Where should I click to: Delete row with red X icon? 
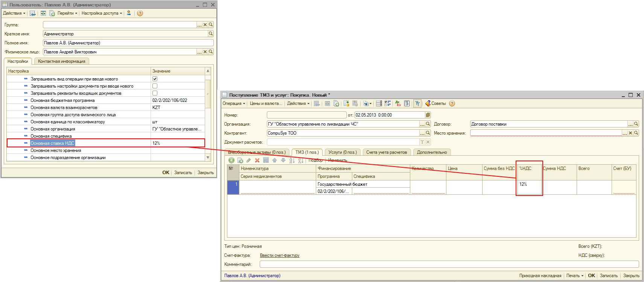pos(257,161)
